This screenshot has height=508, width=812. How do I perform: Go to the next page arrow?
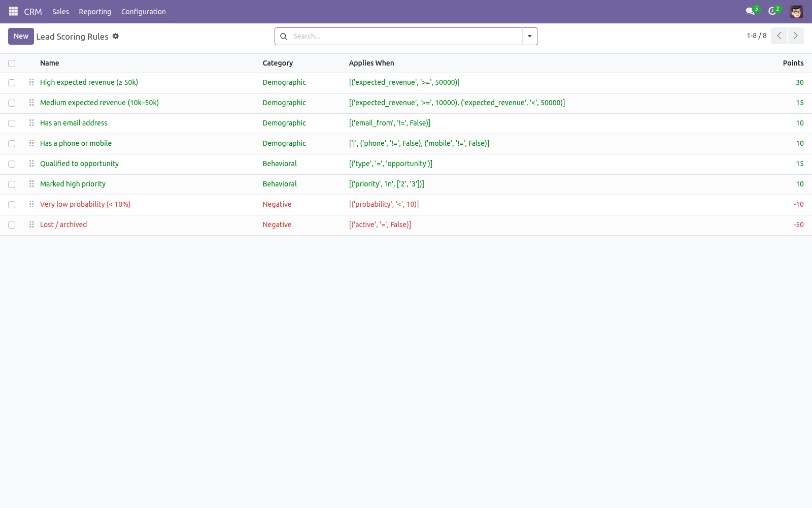(796, 36)
